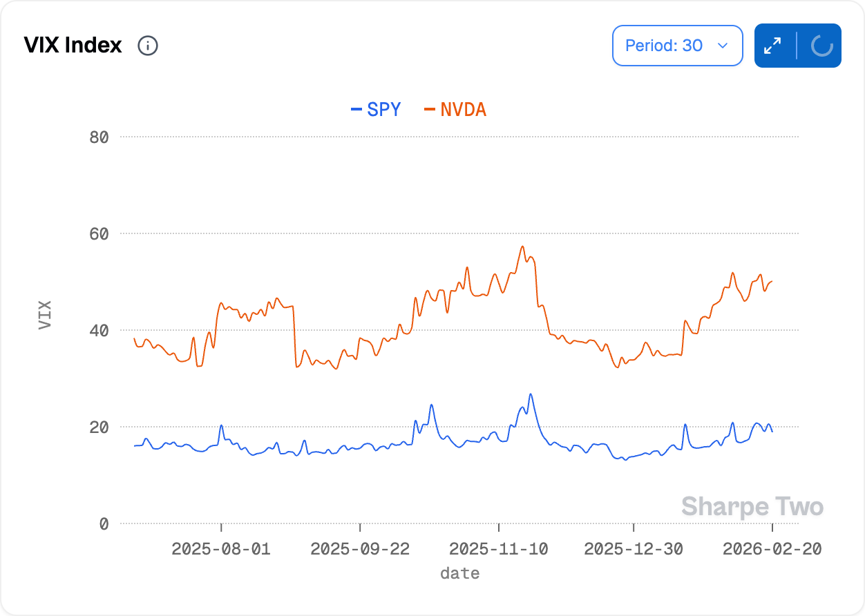The image size is (865, 616).
Task: Click the info icon beside VIX Index
Action: pos(148,46)
